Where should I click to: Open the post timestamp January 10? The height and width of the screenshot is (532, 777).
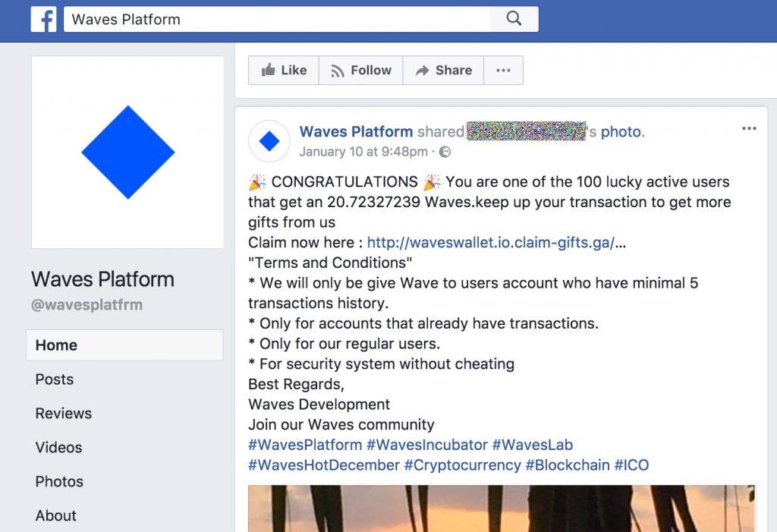coord(363,152)
